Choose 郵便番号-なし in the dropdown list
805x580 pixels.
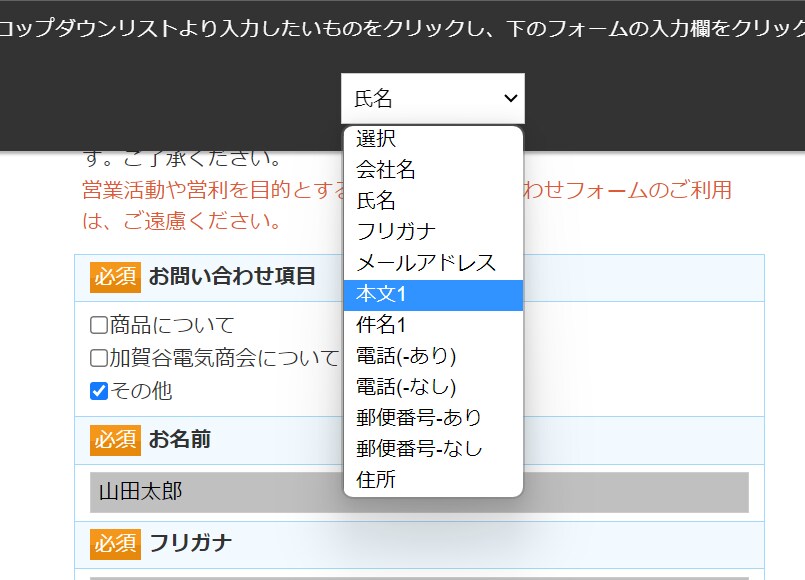point(433,449)
